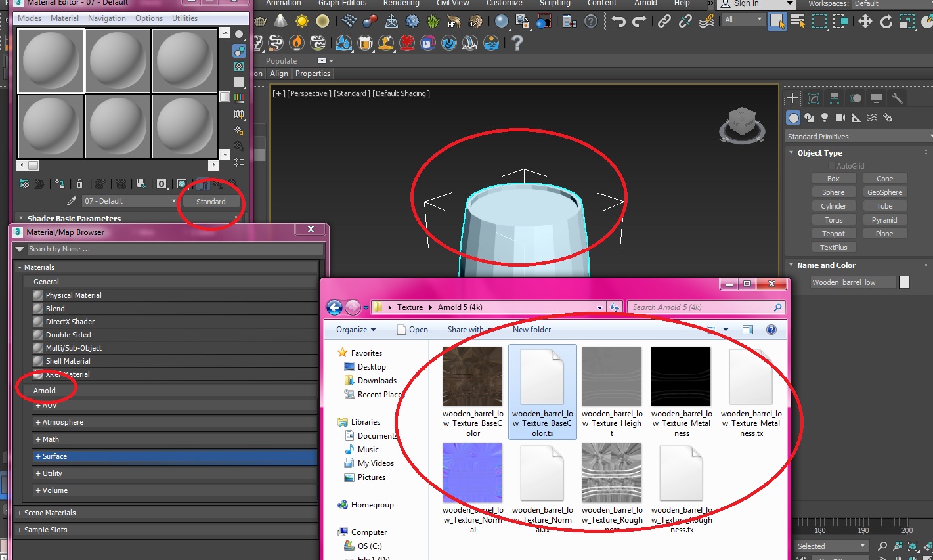Open the Rendering menu
The height and width of the screenshot is (560, 933).
click(401, 3)
